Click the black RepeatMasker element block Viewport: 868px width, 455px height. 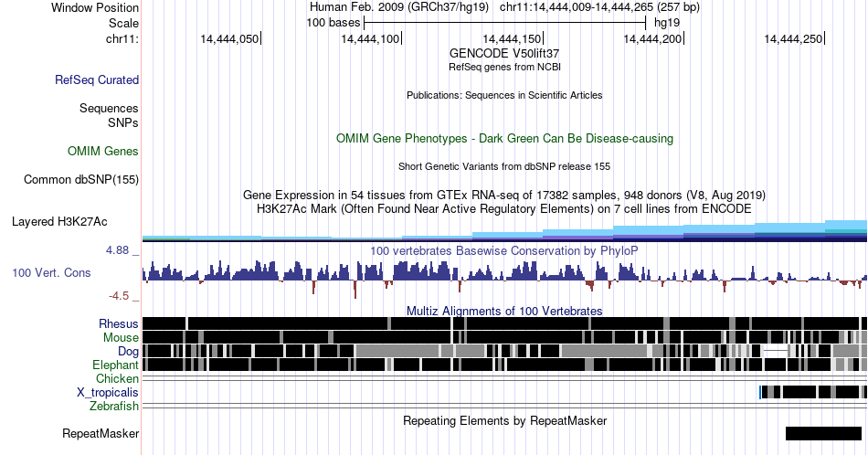coord(824,433)
